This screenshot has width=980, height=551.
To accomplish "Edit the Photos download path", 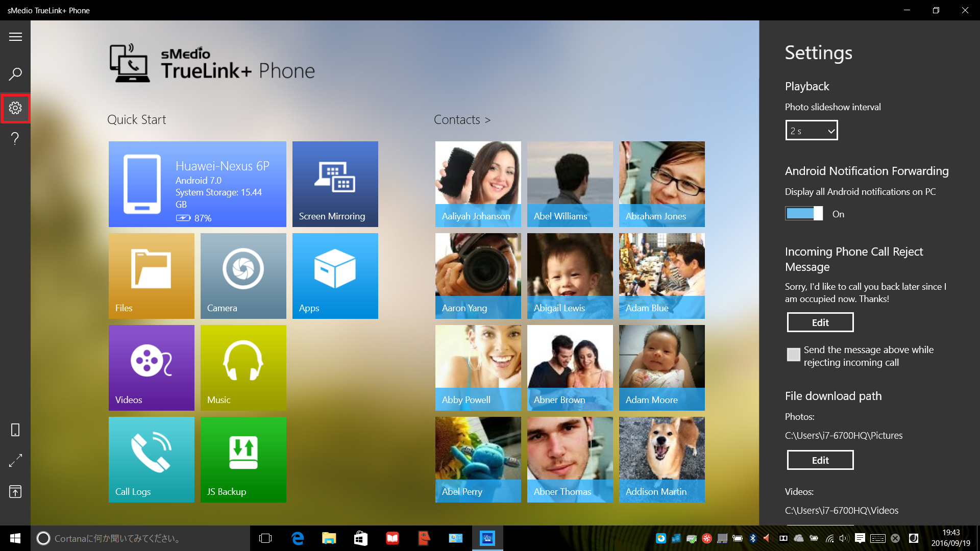I will [820, 460].
